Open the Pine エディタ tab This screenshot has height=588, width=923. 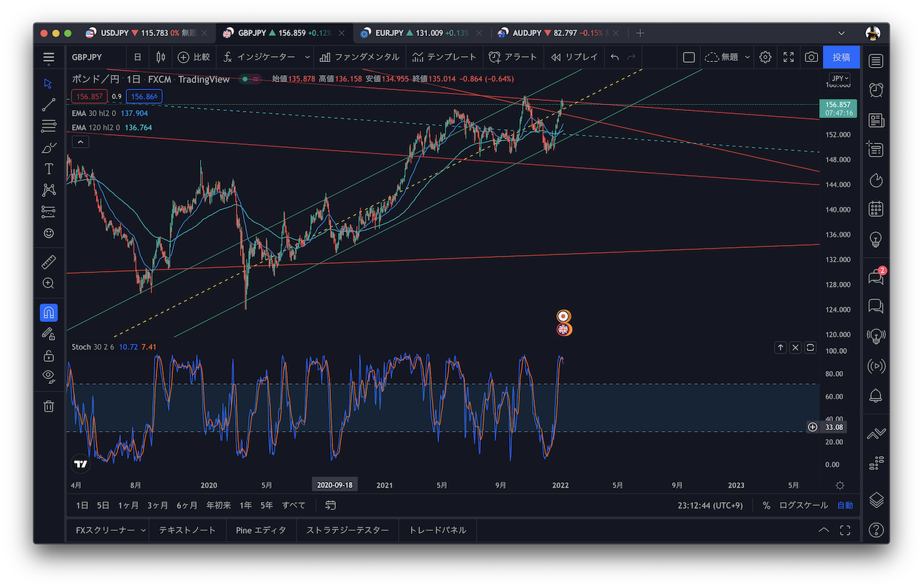(x=261, y=530)
